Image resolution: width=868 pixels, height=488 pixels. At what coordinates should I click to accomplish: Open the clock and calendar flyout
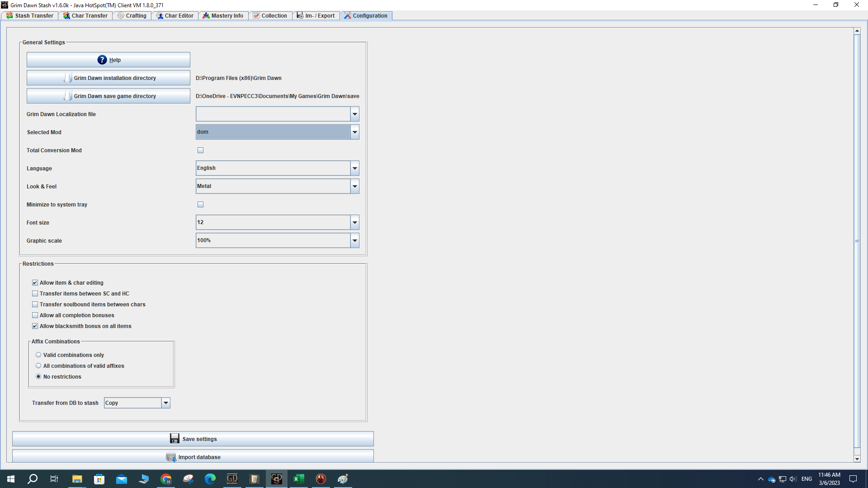tap(830, 479)
